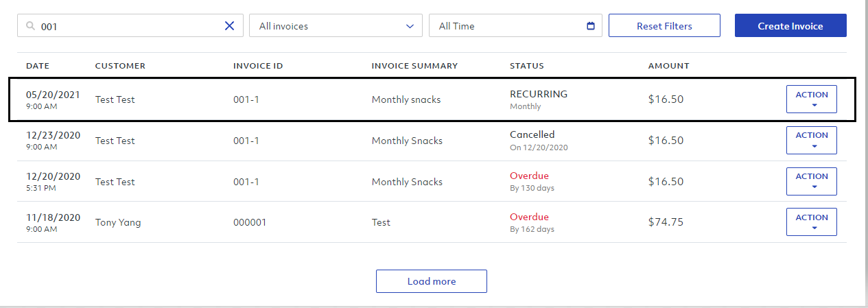Image resolution: width=868 pixels, height=308 pixels.
Task: Click the $74.75 amount
Action: pos(666,222)
